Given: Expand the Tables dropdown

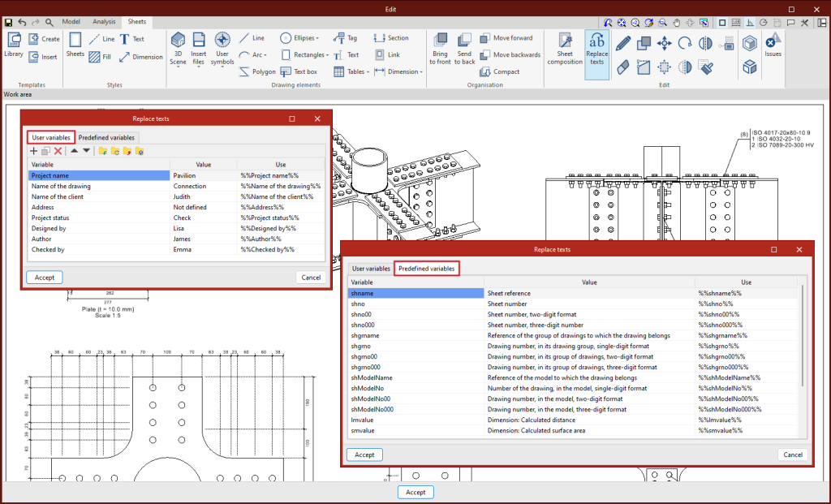Looking at the screenshot, I should [358, 71].
